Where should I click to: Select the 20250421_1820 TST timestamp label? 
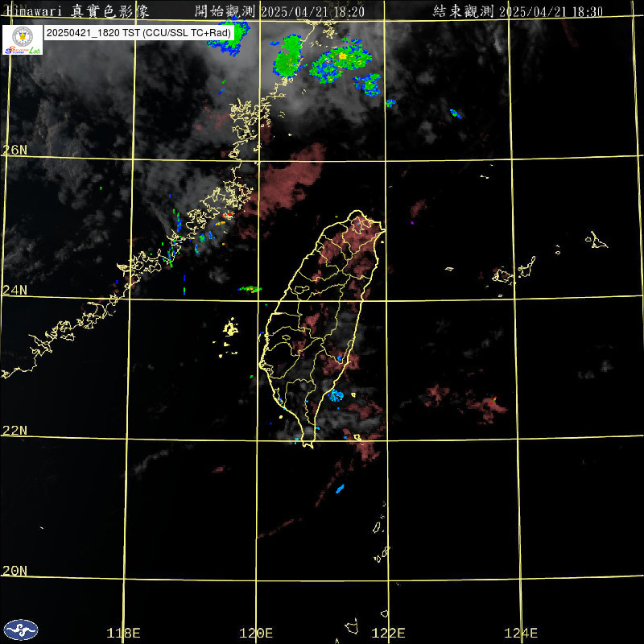click(137, 32)
